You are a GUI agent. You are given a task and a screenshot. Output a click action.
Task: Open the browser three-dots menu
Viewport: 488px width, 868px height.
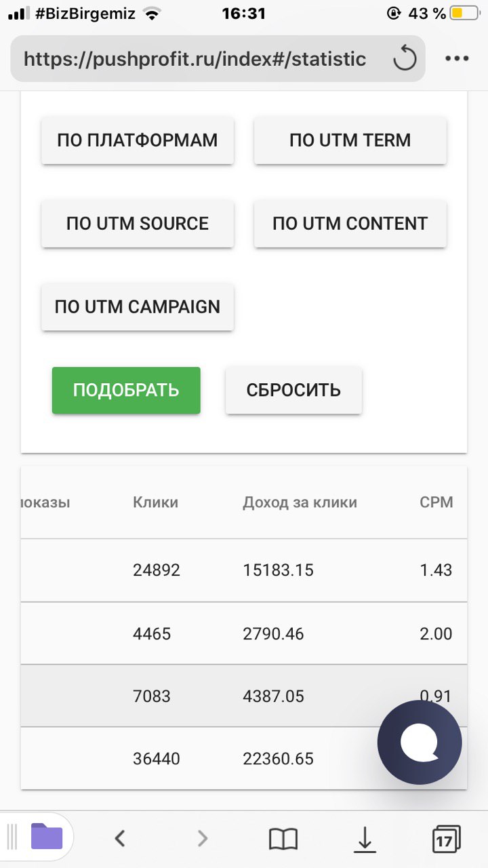pos(457,59)
